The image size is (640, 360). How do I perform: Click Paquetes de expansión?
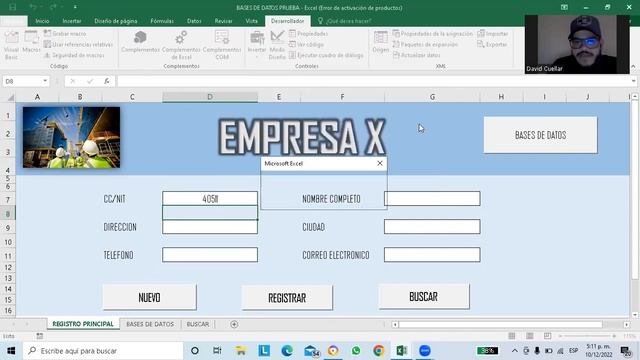click(x=425, y=44)
